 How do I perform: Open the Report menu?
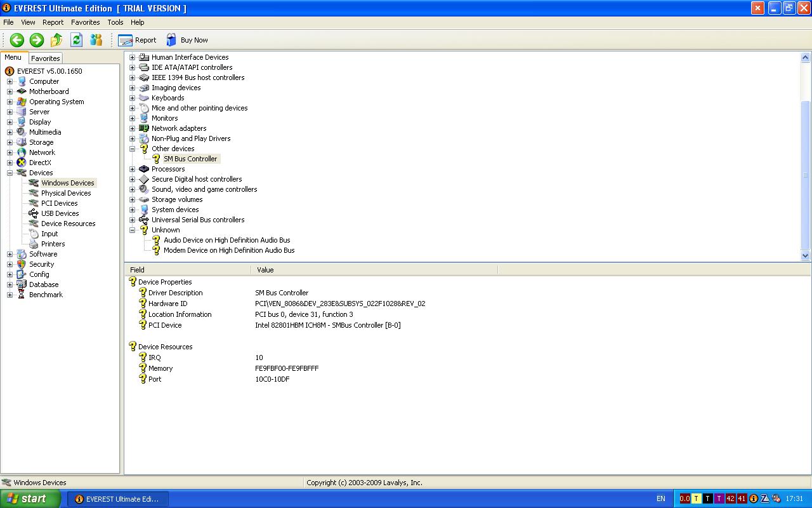click(53, 22)
